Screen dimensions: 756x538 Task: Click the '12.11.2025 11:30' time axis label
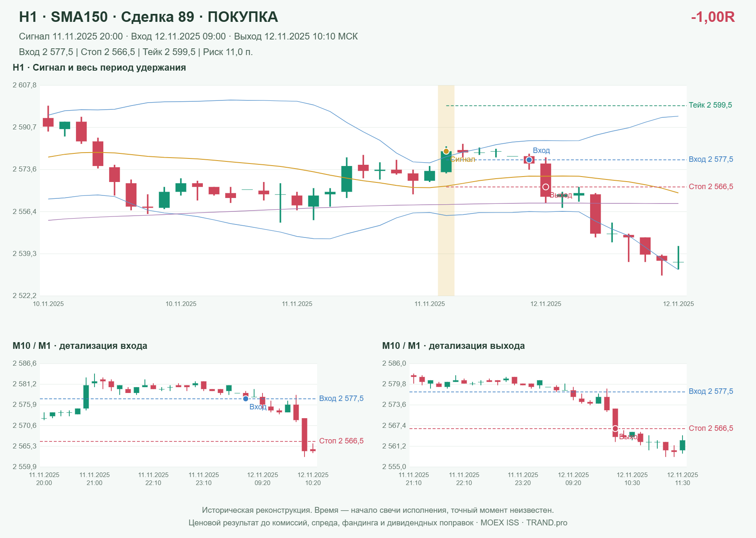pos(682,479)
